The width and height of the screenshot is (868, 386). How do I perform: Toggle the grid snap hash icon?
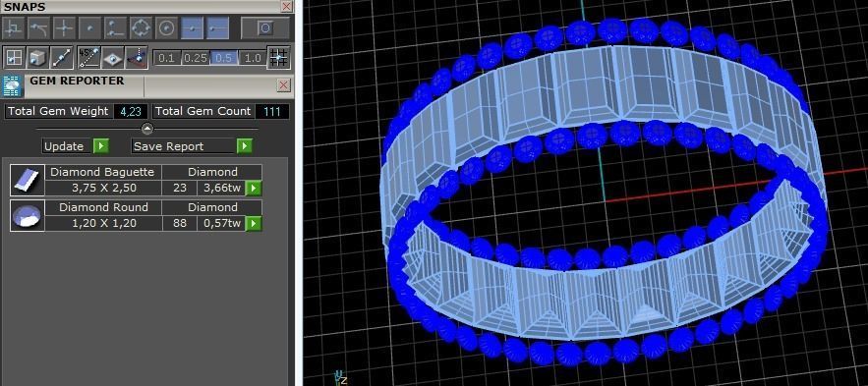278,58
